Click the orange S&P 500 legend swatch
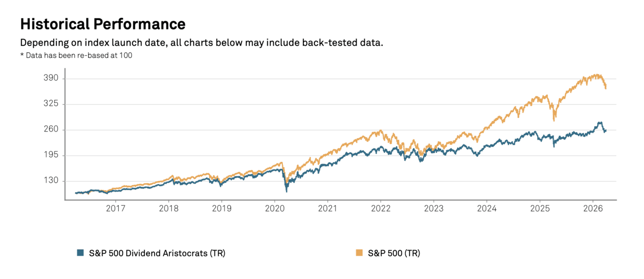The image size is (644, 279). pos(360,253)
